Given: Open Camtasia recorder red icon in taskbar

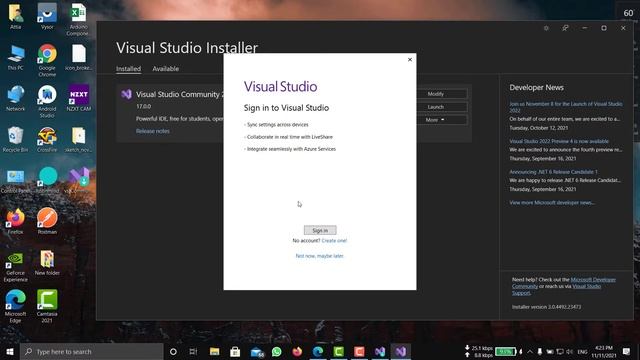Looking at the screenshot, I should click(x=359, y=351).
